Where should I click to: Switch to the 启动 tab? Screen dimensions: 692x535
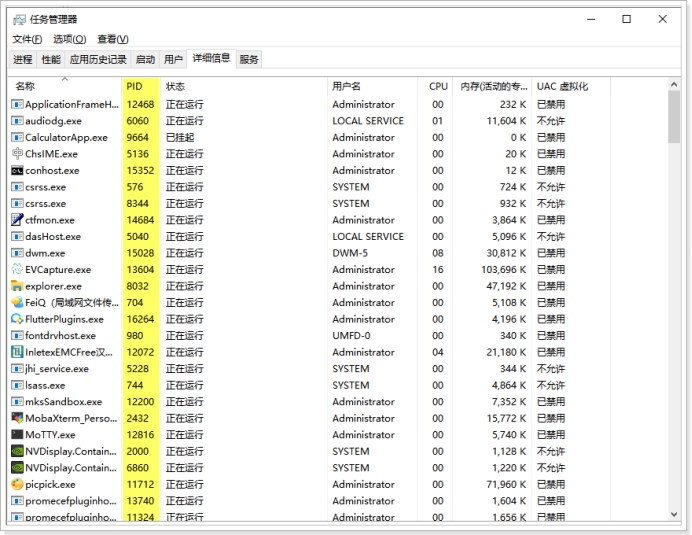tap(145, 60)
